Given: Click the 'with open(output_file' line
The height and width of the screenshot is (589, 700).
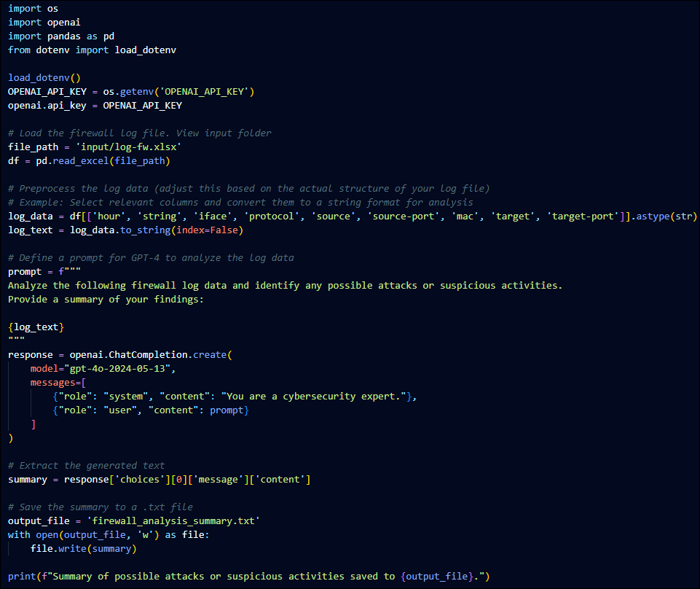Looking at the screenshot, I should (109, 535).
